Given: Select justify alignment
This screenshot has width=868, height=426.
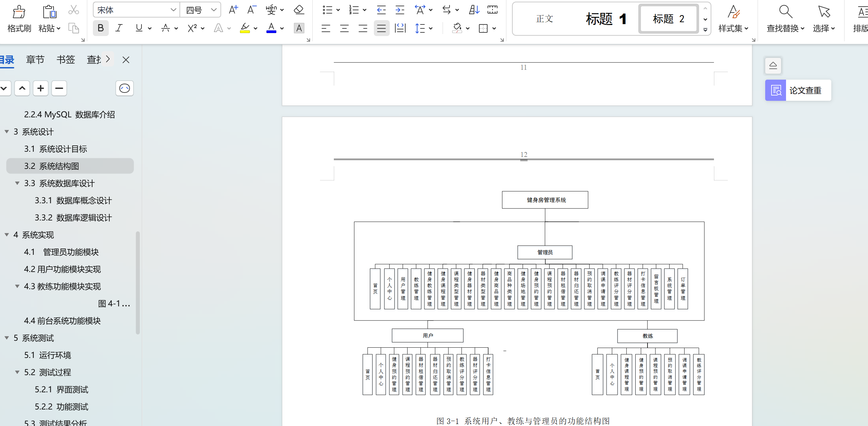Looking at the screenshot, I should click(381, 28).
